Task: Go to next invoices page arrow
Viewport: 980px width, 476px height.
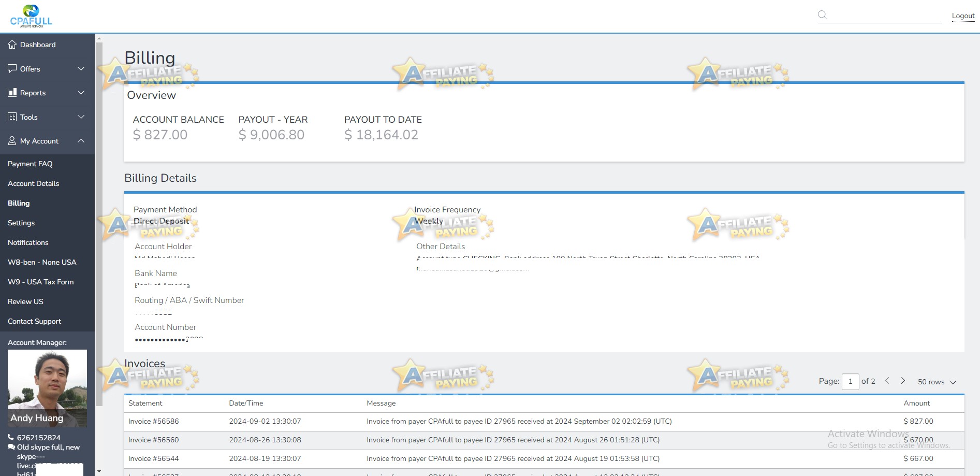Action: pos(903,381)
